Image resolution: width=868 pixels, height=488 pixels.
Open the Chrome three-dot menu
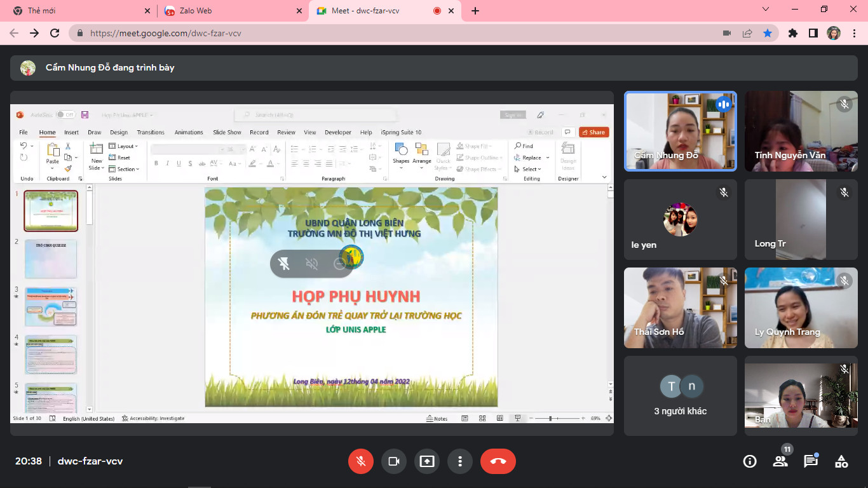pos(854,33)
